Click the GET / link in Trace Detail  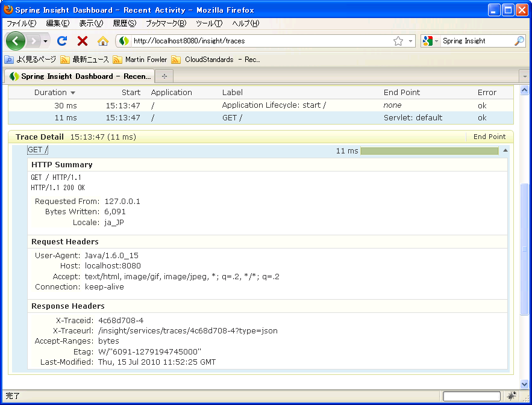38,150
